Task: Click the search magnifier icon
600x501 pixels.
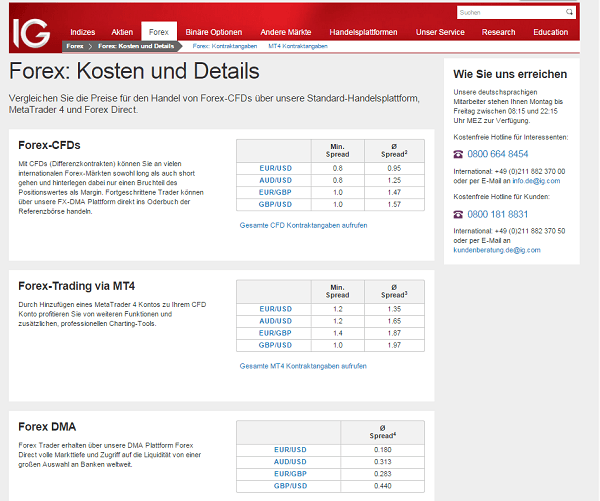Action: (x=569, y=12)
